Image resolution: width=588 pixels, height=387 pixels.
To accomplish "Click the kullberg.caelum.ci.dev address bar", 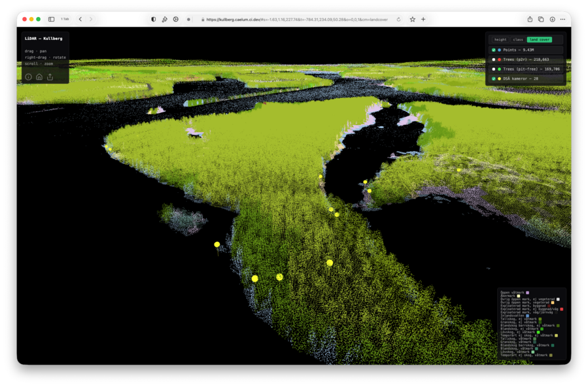I will tap(294, 20).
